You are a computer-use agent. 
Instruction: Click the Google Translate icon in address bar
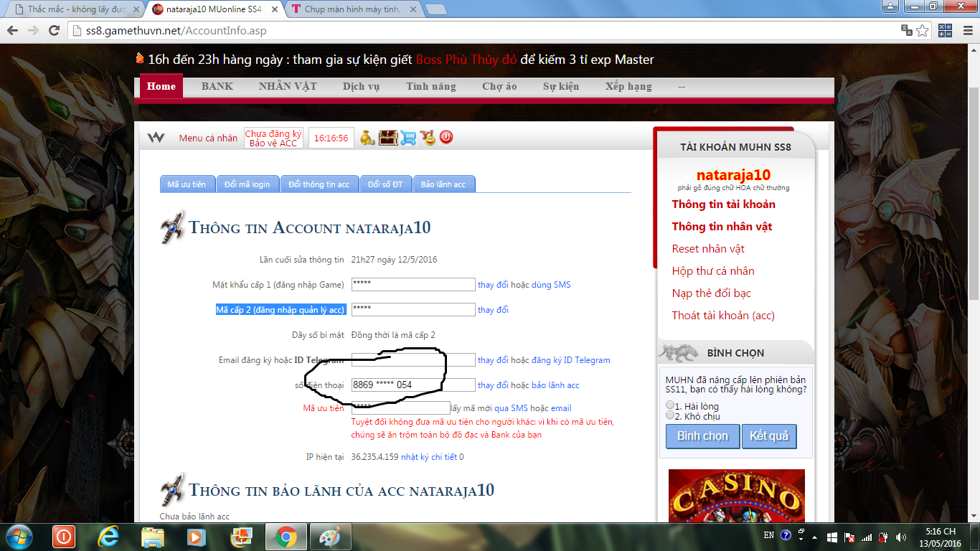click(x=907, y=31)
